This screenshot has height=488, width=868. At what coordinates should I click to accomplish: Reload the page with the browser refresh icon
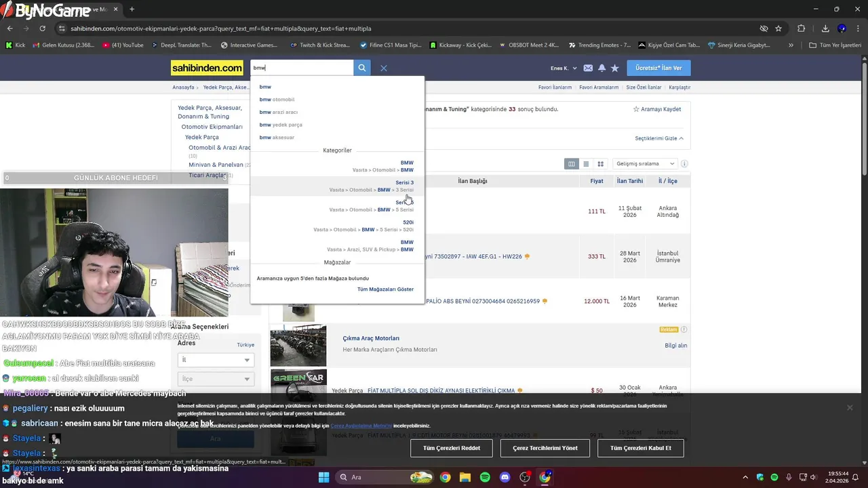coord(42,28)
